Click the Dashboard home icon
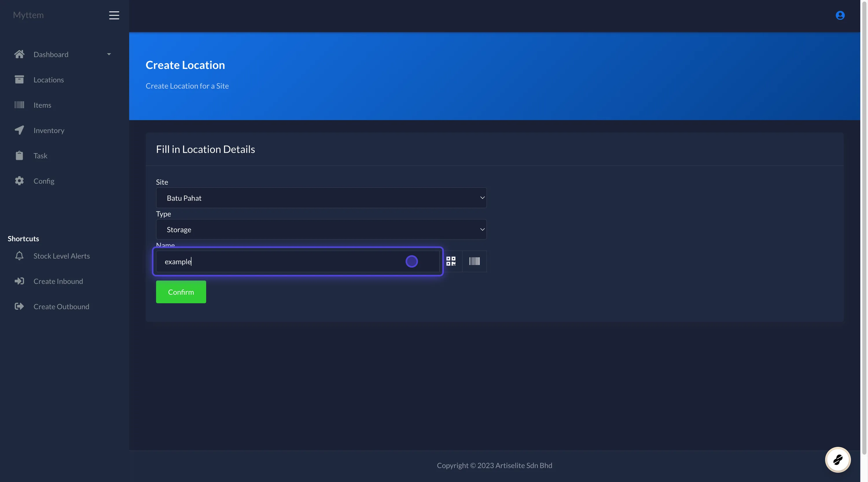The image size is (868, 482). point(19,54)
